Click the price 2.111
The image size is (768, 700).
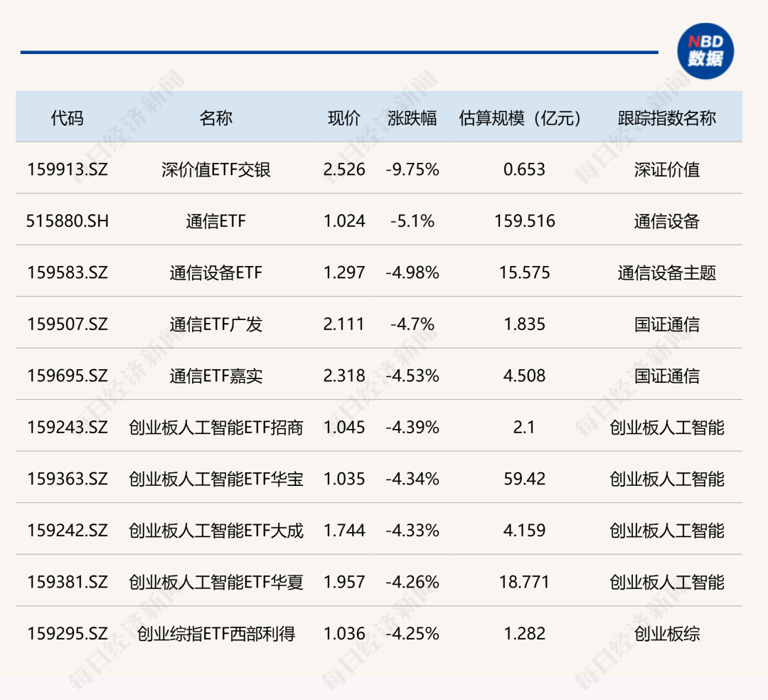pyautogui.click(x=344, y=324)
